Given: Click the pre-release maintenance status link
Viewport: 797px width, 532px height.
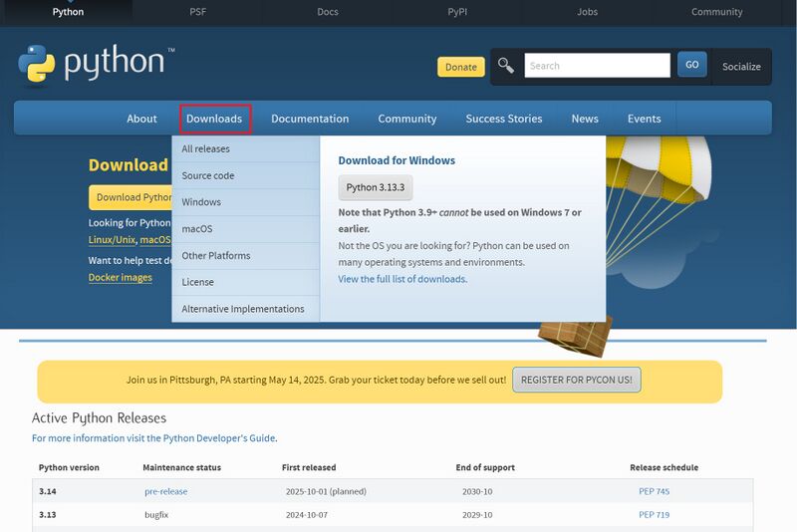Looking at the screenshot, I should 165,491.
